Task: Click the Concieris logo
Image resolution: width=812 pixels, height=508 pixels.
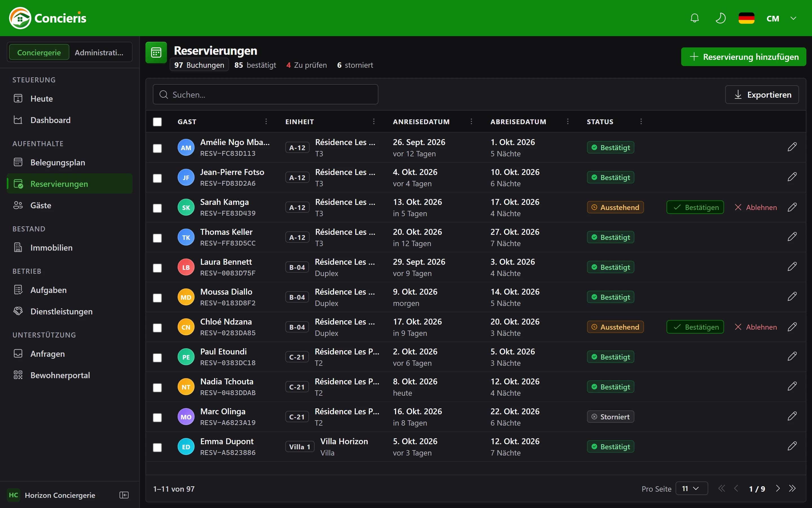Action: pyautogui.click(x=48, y=18)
